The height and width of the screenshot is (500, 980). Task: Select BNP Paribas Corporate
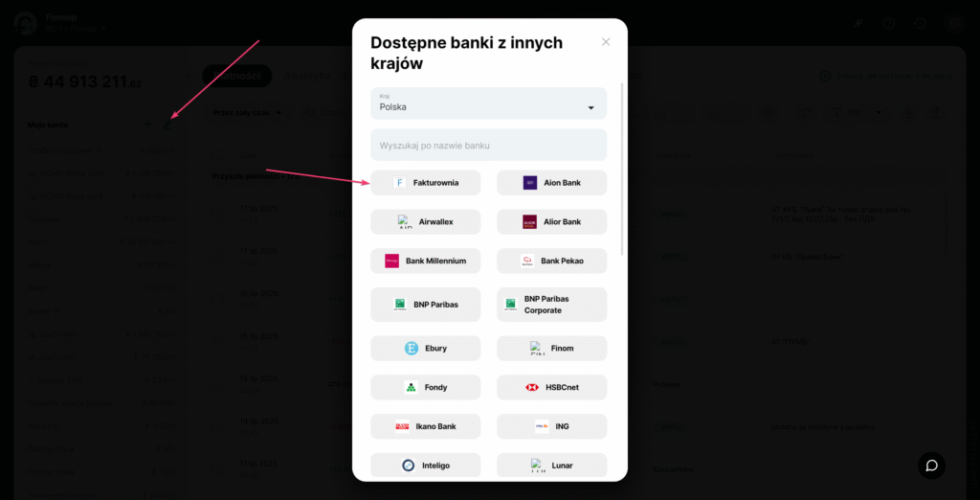(552, 305)
